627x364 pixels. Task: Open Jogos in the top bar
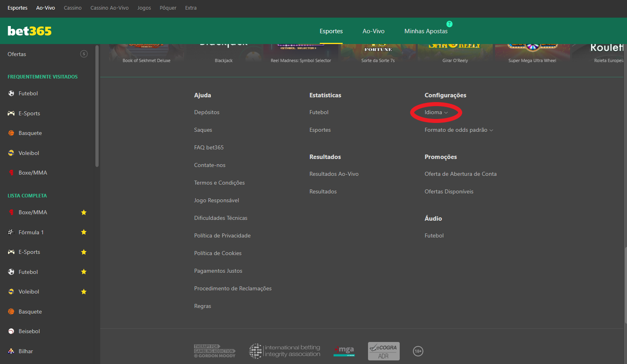pos(144,8)
